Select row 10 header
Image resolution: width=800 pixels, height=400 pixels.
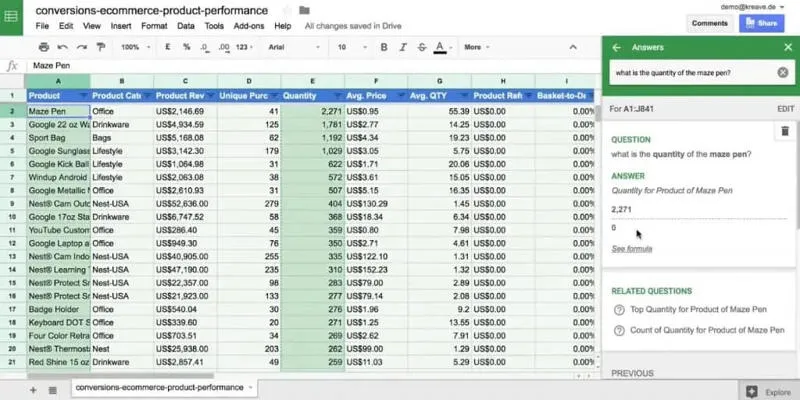pyautogui.click(x=12, y=217)
